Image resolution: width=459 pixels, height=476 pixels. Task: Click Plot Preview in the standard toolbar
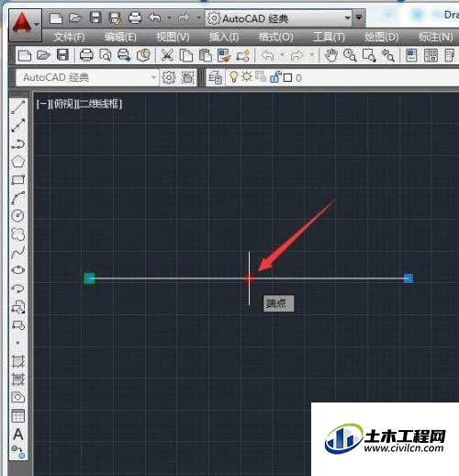pyautogui.click(x=106, y=55)
